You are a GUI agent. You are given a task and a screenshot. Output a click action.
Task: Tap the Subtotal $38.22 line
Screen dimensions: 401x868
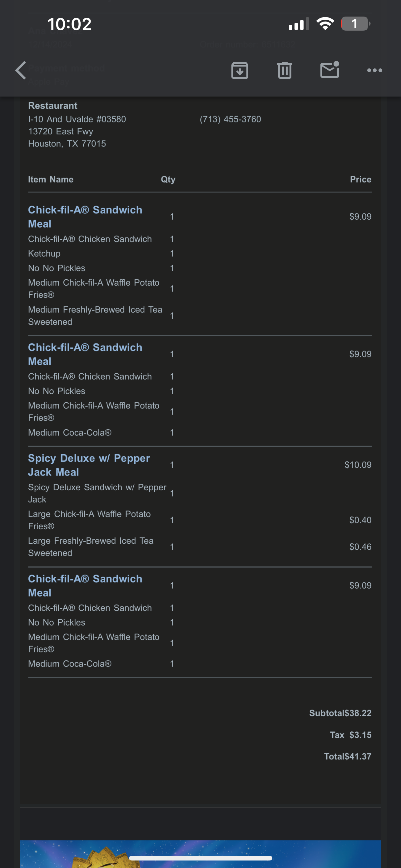[340, 713]
